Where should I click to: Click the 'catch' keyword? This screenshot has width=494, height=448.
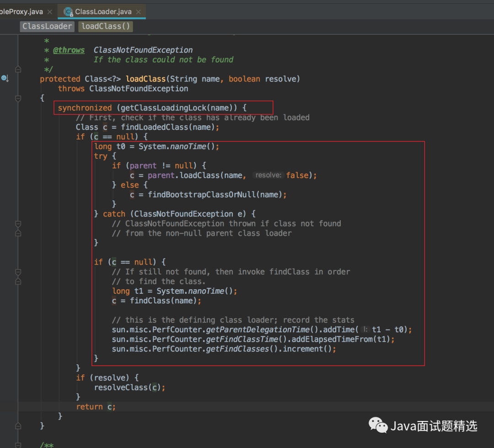[x=114, y=214]
